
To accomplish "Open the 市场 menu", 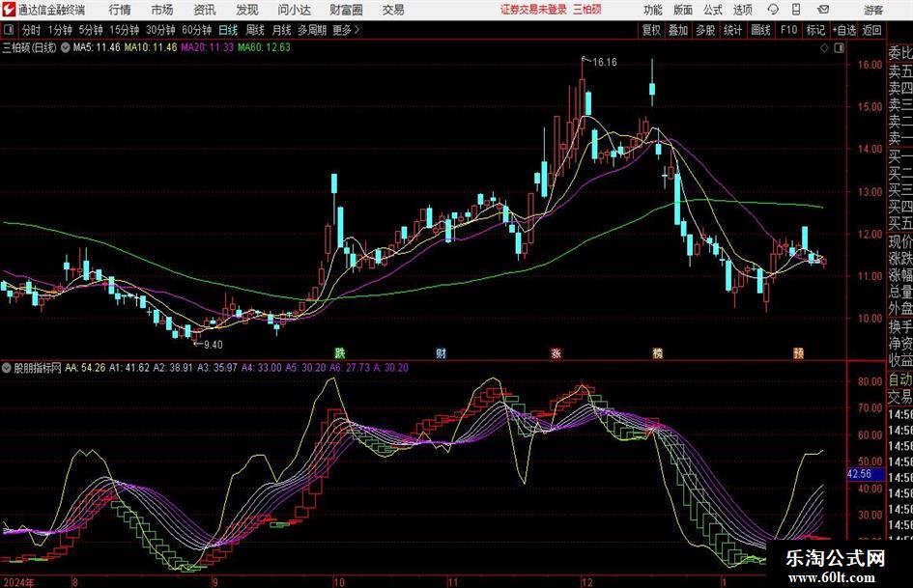I will coord(162,10).
